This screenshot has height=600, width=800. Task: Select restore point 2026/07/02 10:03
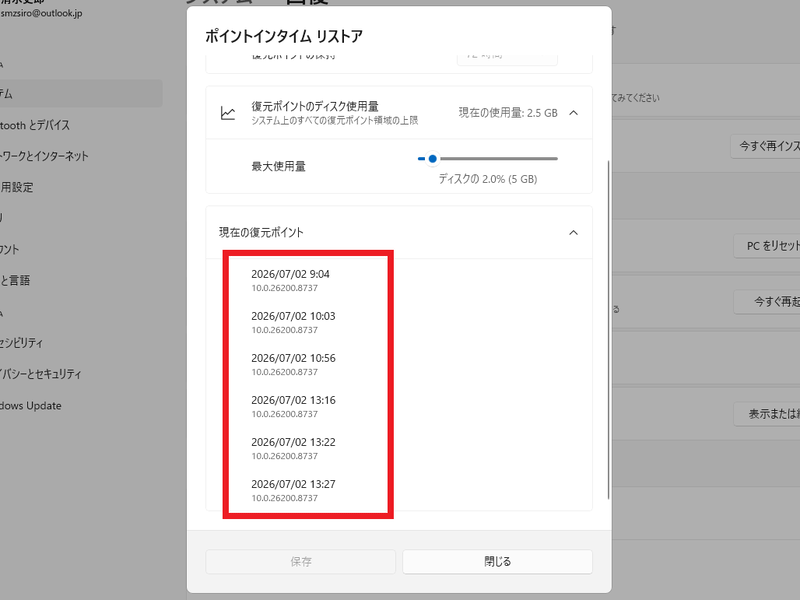[x=293, y=322]
